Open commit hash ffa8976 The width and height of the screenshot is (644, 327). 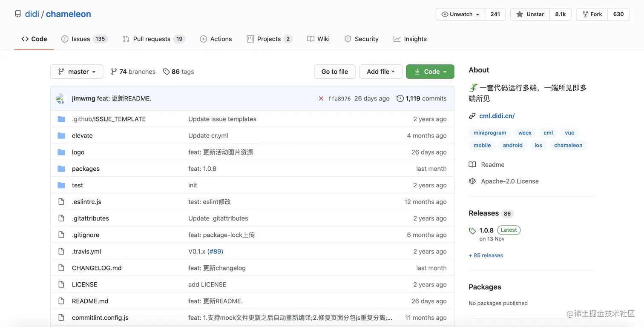(x=339, y=98)
